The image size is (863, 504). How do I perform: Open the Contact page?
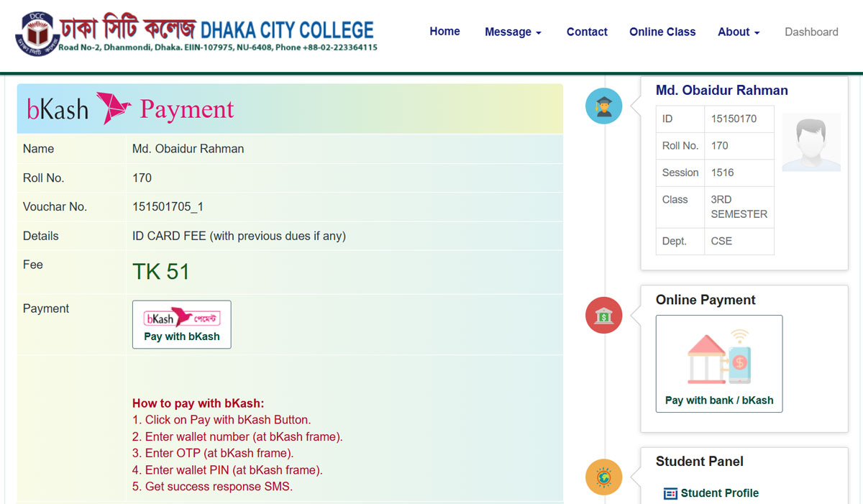587,32
